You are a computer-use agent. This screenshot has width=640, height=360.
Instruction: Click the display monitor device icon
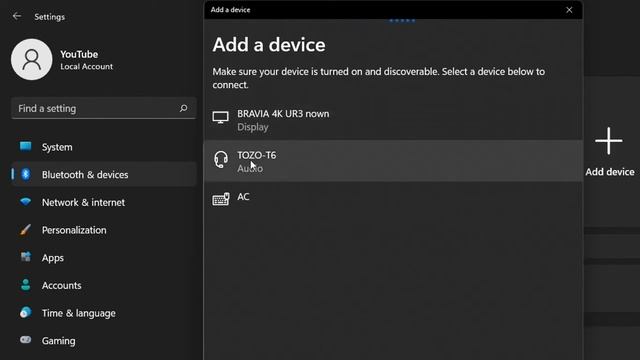click(220, 118)
